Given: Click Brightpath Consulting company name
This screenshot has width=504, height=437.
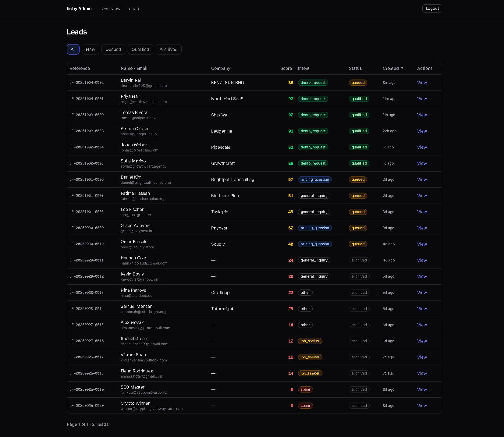Looking at the screenshot, I should point(233,179).
